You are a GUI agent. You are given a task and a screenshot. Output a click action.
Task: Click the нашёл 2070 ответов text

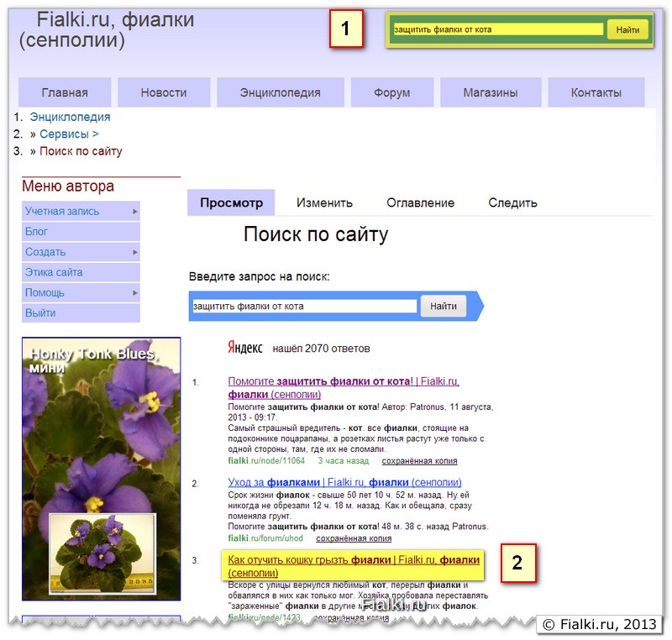click(x=321, y=349)
